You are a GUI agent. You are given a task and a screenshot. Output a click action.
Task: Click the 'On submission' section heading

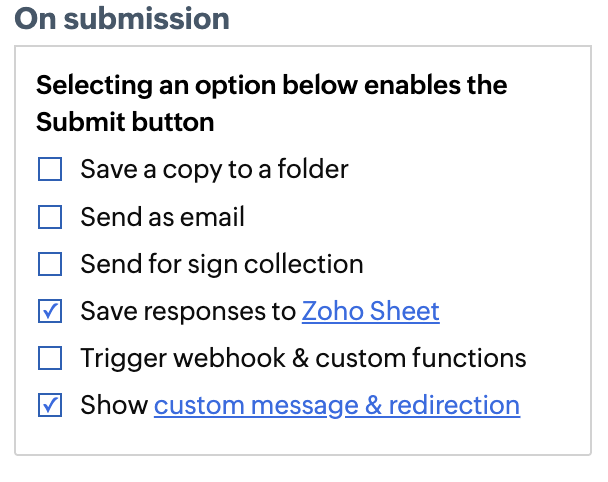[x=122, y=18]
